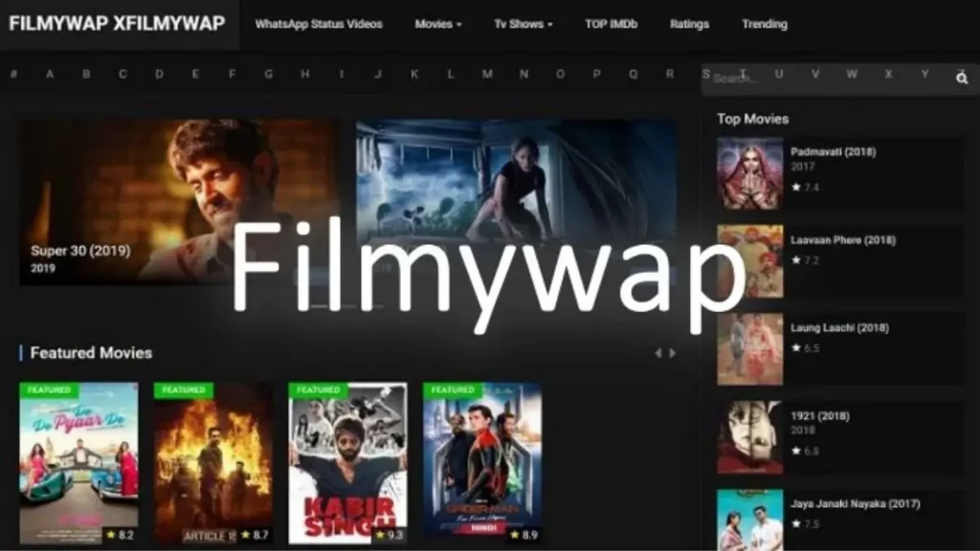Select the Trending menu item
980x551 pixels.
click(x=764, y=24)
